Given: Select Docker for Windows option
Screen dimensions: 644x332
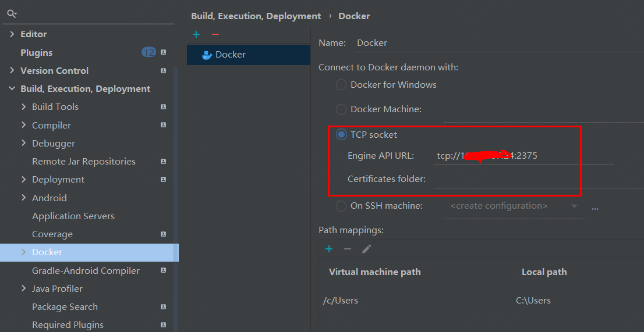Looking at the screenshot, I should tap(341, 85).
